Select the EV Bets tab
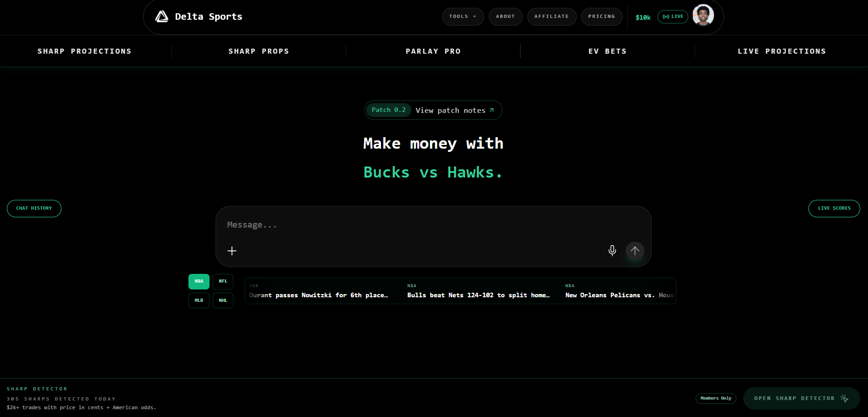The height and width of the screenshot is (417, 868). [x=608, y=51]
